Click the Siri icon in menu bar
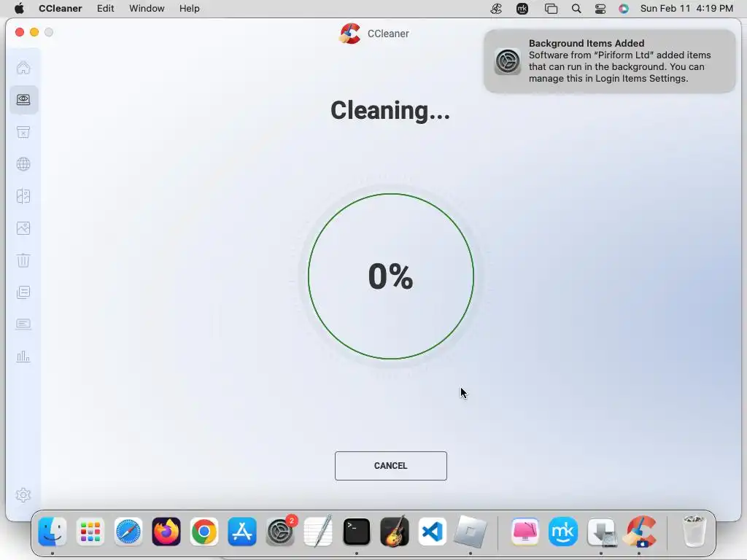 [x=624, y=9]
